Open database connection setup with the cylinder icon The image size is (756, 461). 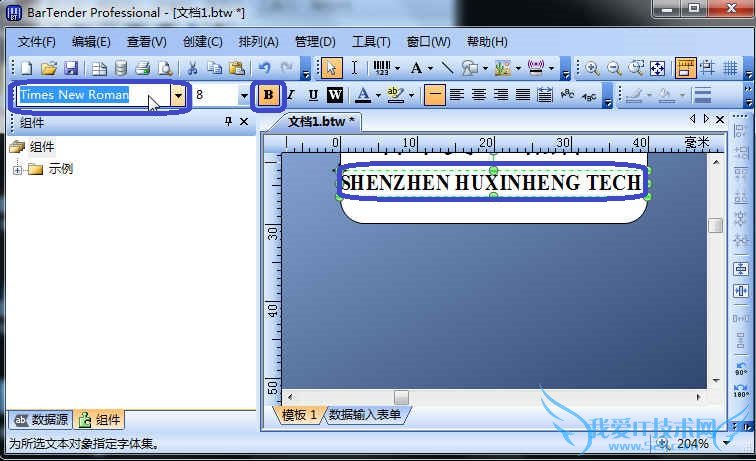coord(121,68)
